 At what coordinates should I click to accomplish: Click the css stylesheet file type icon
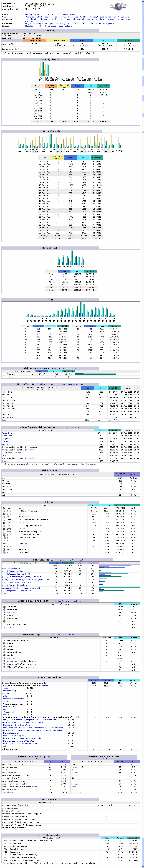click(x=4, y=526)
